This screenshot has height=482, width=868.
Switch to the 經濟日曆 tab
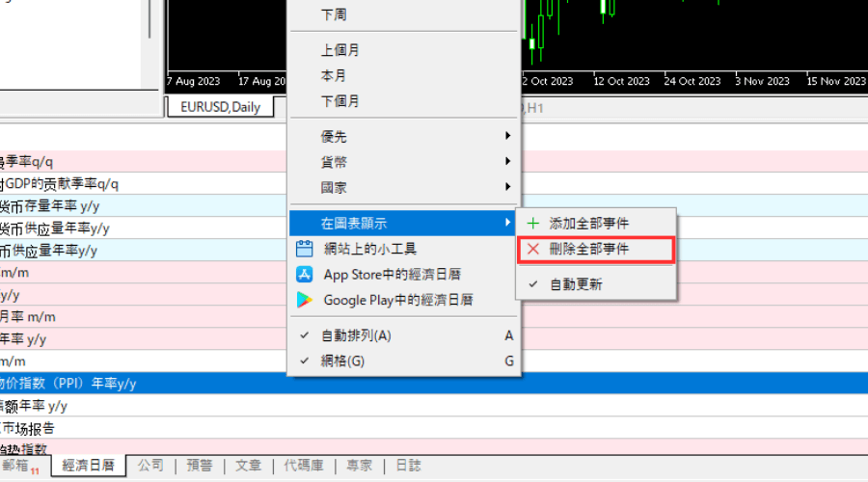coord(88,466)
